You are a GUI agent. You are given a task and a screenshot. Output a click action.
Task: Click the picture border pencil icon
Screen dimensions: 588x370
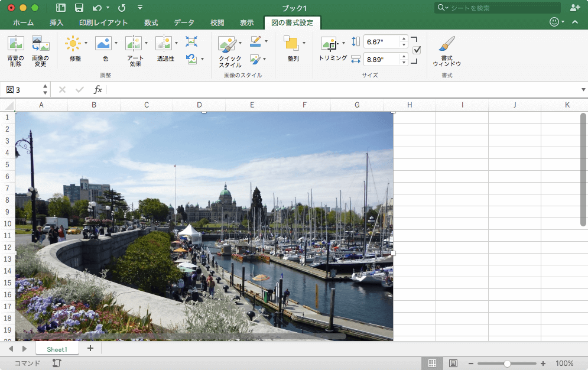[255, 41]
